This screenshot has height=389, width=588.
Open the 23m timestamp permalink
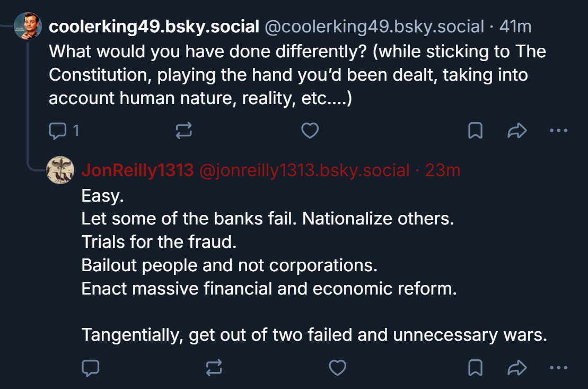point(443,170)
